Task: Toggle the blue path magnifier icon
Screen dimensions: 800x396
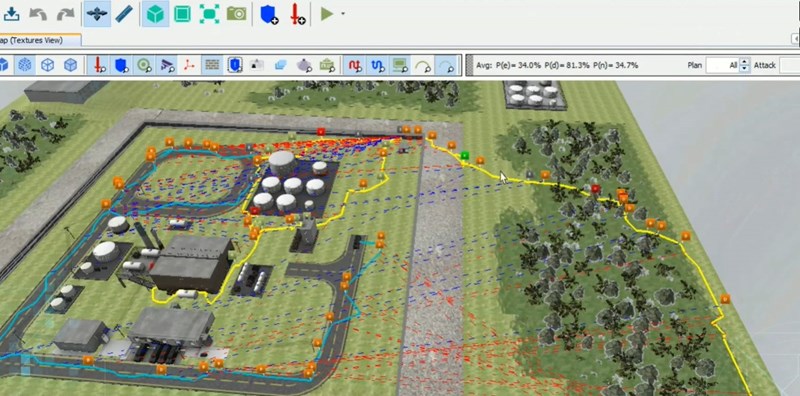Action: coord(378,65)
